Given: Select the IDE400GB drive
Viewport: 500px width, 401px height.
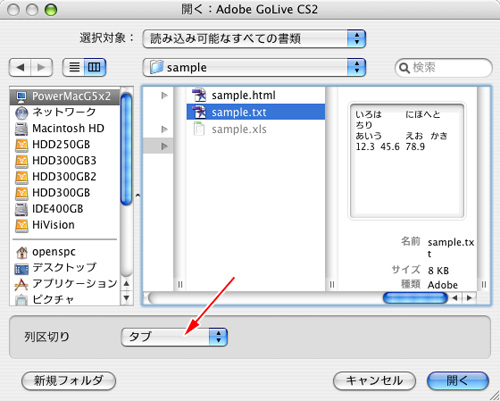Looking at the screenshot, I should [49, 209].
